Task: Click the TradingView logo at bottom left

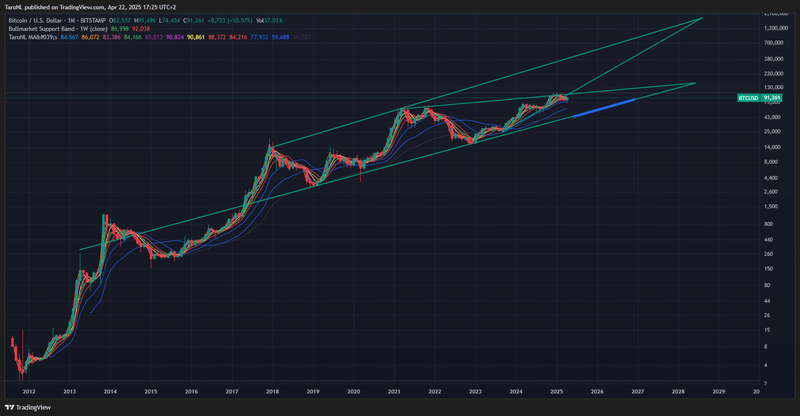Action: tap(28, 407)
